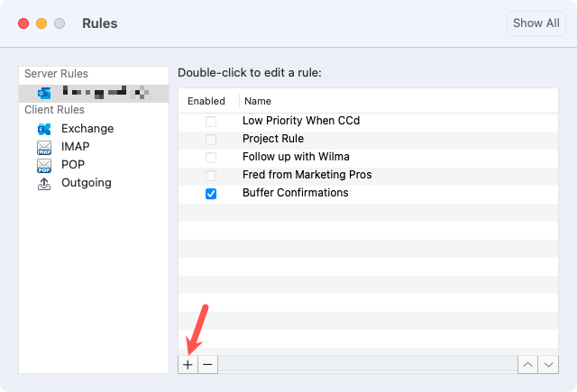577x392 pixels.
Task: Enable the Project Rule checkbox
Action: coord(211,139)
